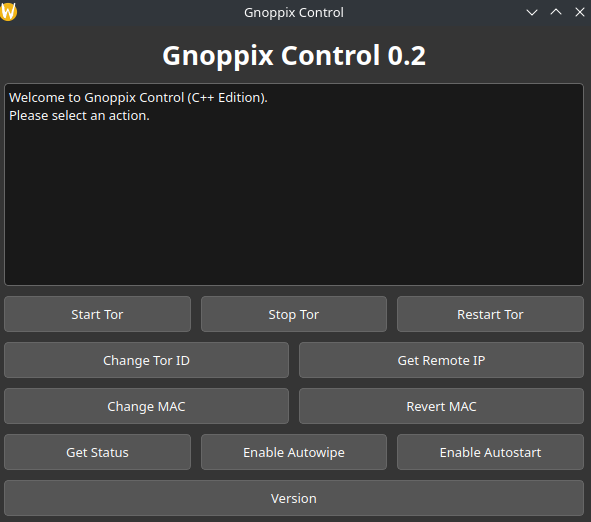Click the Gnoppix Control 0.2 heading
Viewport: 591px width, 522px height.
(x=294, y=55)
